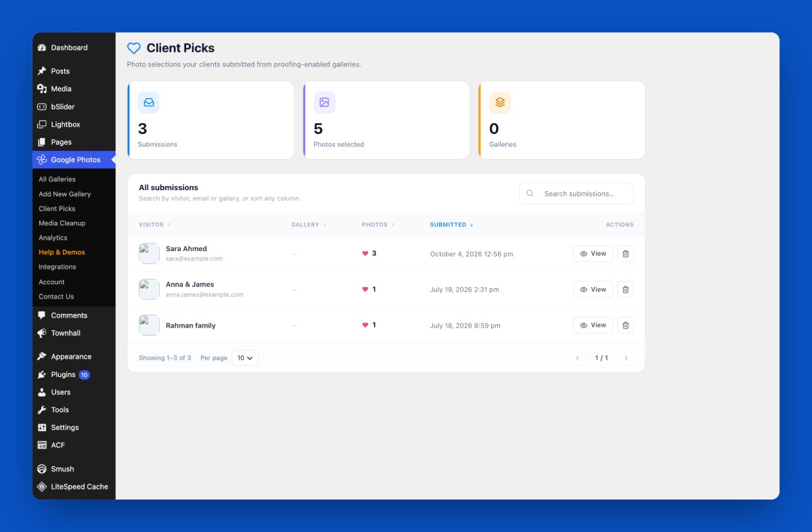This screenshot has width=812, height=532.
Task: Delete Rahman family submission with trash icon
Action: click(625, 326)
